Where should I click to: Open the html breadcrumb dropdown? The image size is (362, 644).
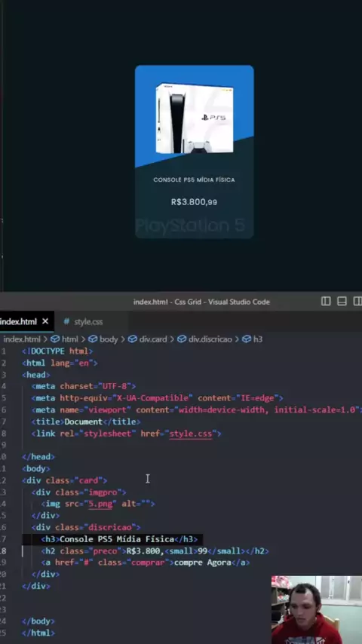point(64,339)
